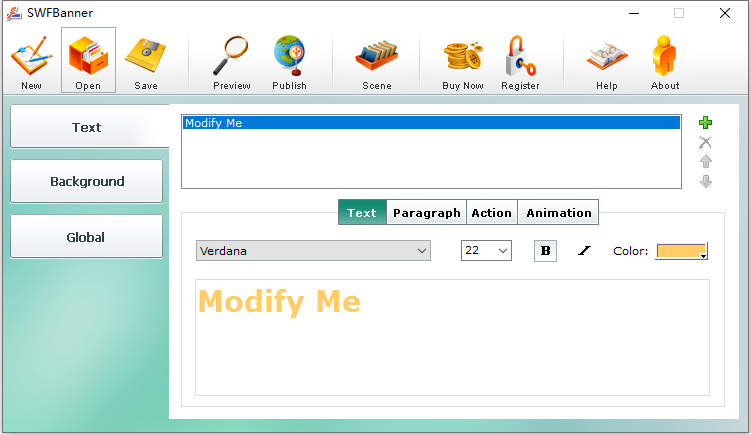This screenshot has height=435, width=751.
Task: Click the Publish globe icon
Action: pos(289,55)
